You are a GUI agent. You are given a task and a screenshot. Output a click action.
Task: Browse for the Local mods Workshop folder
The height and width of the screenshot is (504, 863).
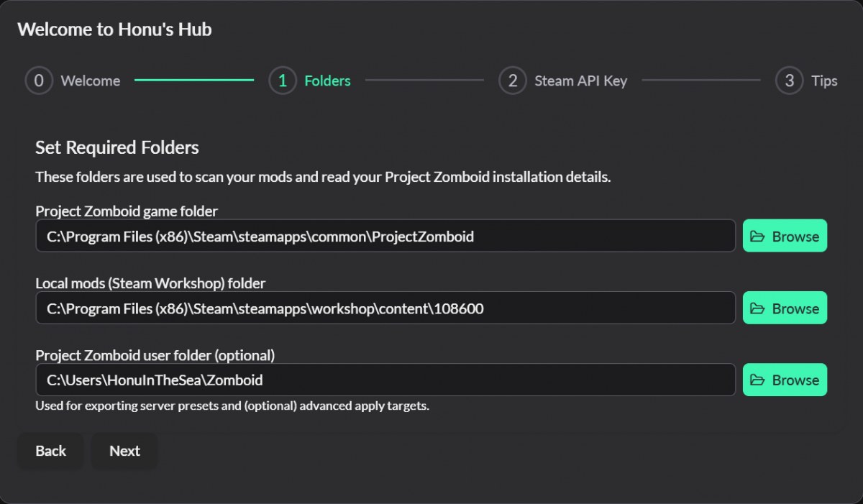pos(785,308)
